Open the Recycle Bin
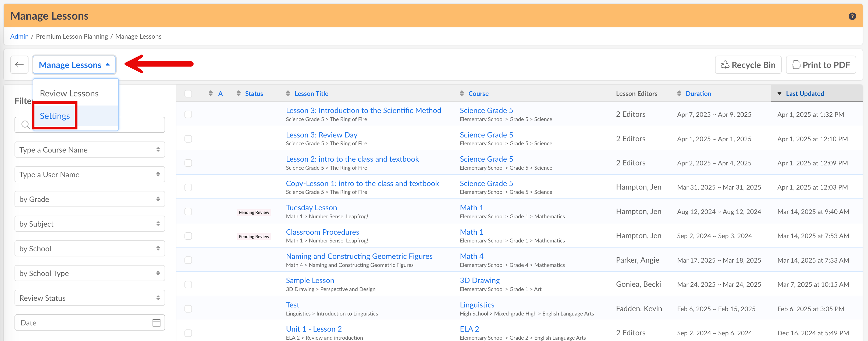This screenshot has height=341, width=868. pyautogui.click(x=748, y=65)
